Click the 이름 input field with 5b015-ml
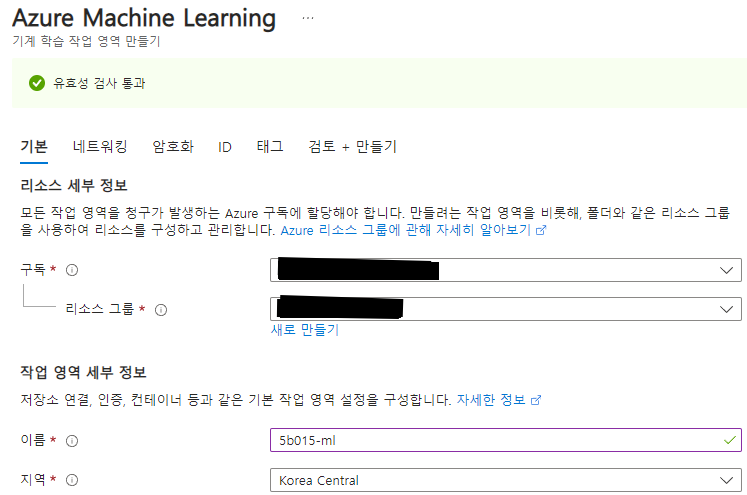Image resolution: width=747 pixels, height=495 pixels. click(x=505, y=440)
